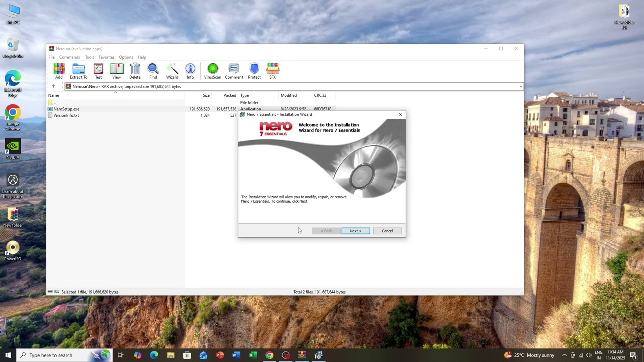Click the VirusScan toolbar icon
The image size is (644, 362).
213,71
